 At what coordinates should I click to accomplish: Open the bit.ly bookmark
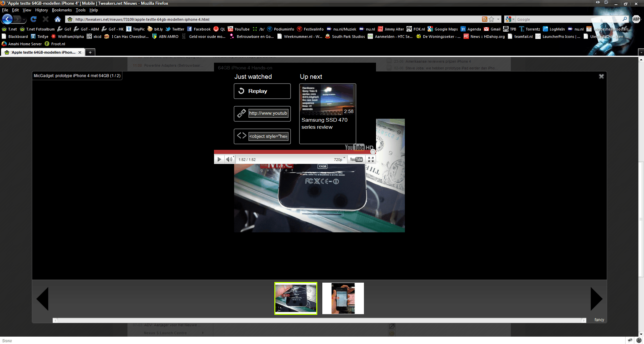pos(155,29)
